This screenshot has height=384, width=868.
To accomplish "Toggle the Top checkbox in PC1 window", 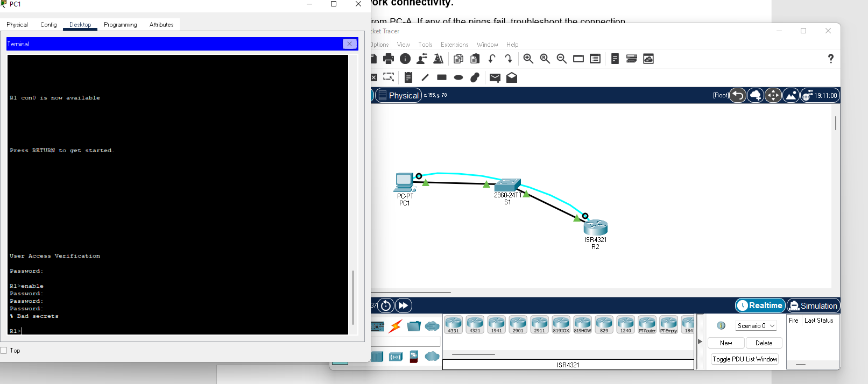I will point(4,351).
